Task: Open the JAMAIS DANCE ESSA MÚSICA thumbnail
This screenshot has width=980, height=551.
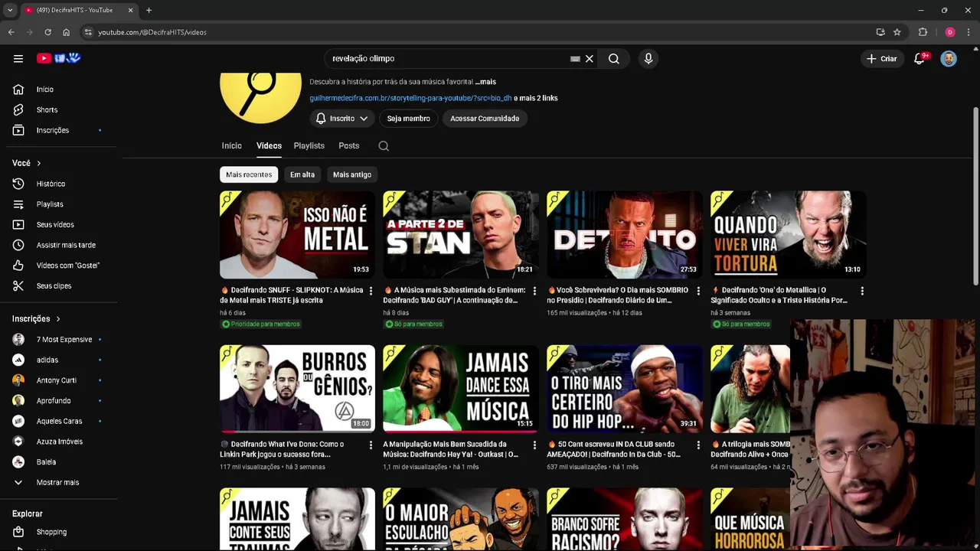Action: click(x=461, y=389)
